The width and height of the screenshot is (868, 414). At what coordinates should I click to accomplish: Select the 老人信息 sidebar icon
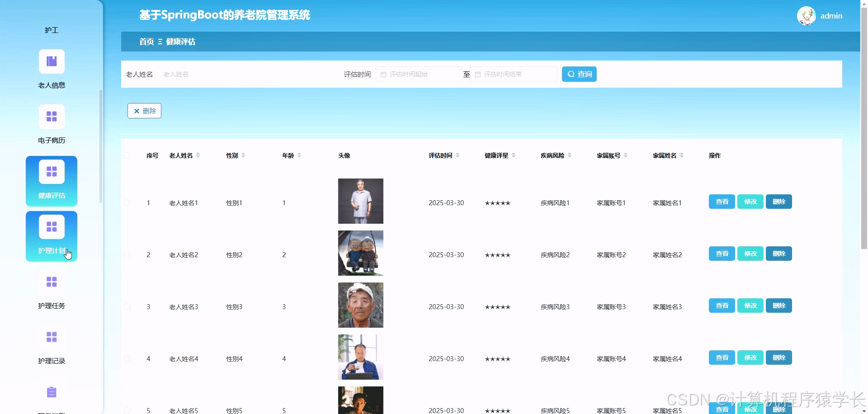[x=51, y=61]
